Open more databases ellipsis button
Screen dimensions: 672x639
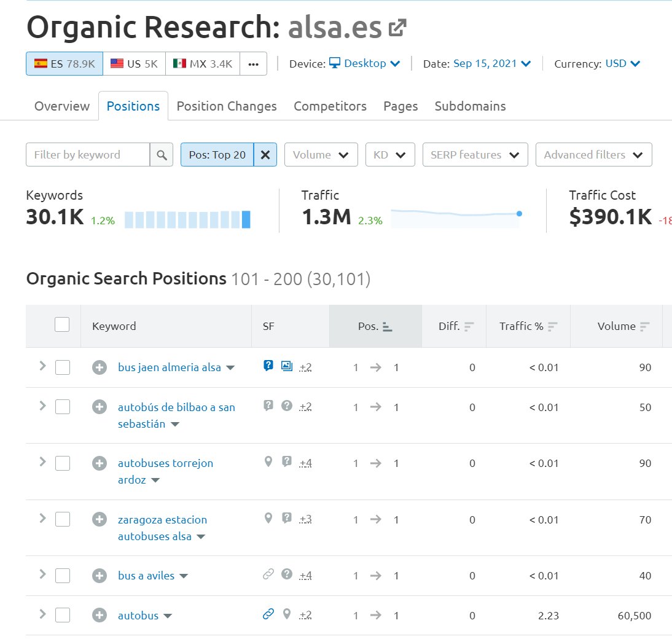tap(253, 64)
